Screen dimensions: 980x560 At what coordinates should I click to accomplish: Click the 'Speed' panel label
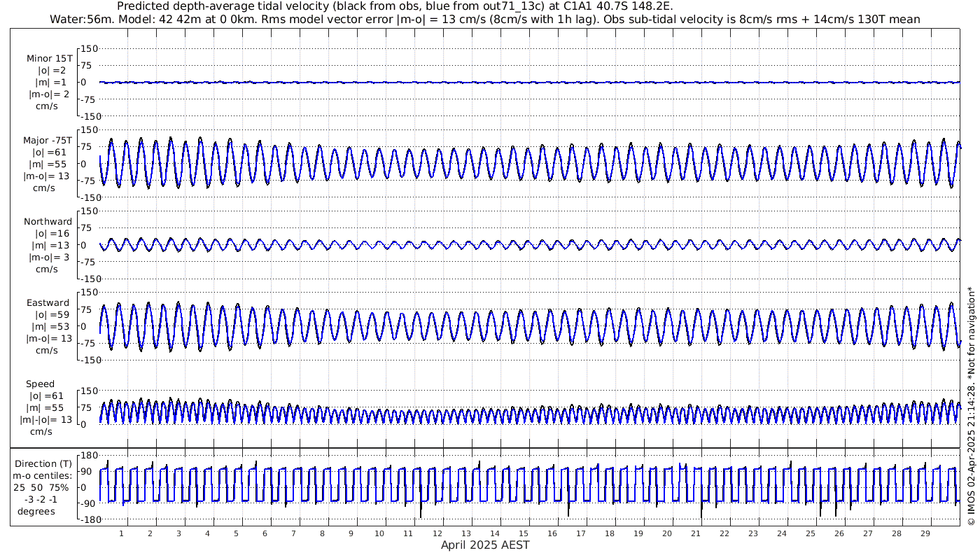(x=40, y=384)
